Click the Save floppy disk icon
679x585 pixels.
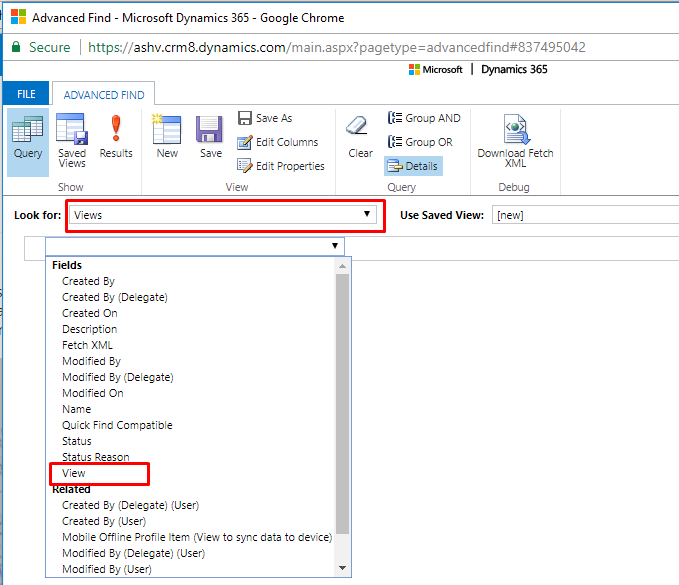coord(210,136)
